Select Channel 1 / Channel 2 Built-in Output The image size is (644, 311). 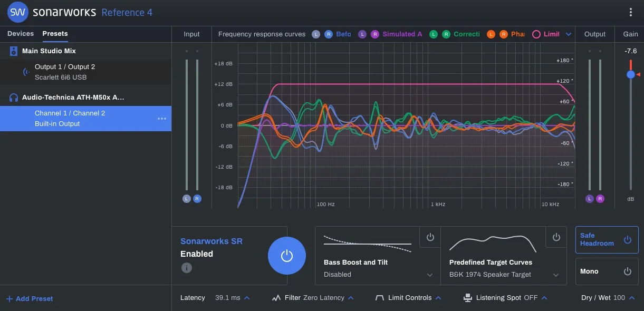point(85,119)
